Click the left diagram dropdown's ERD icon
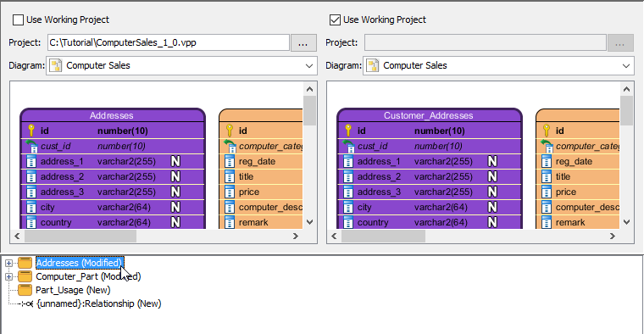The width and height of the screenshot is (644, 334). coord(56,66)
